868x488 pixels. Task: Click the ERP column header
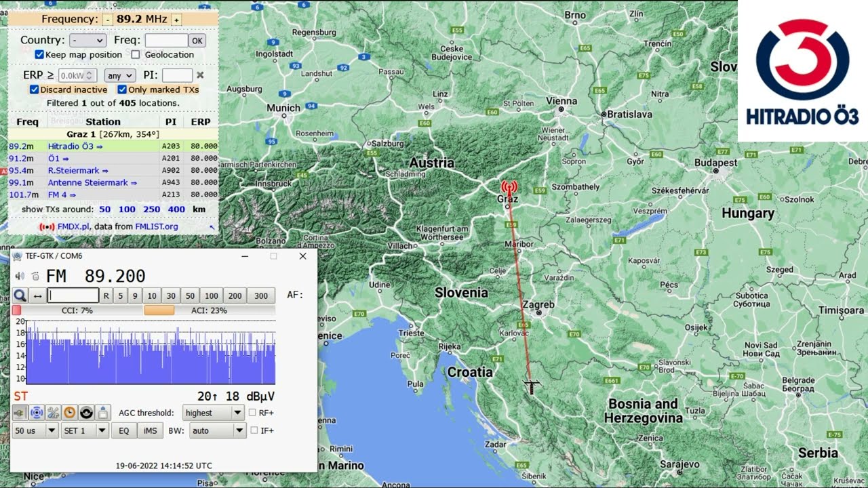click(201, 122)
